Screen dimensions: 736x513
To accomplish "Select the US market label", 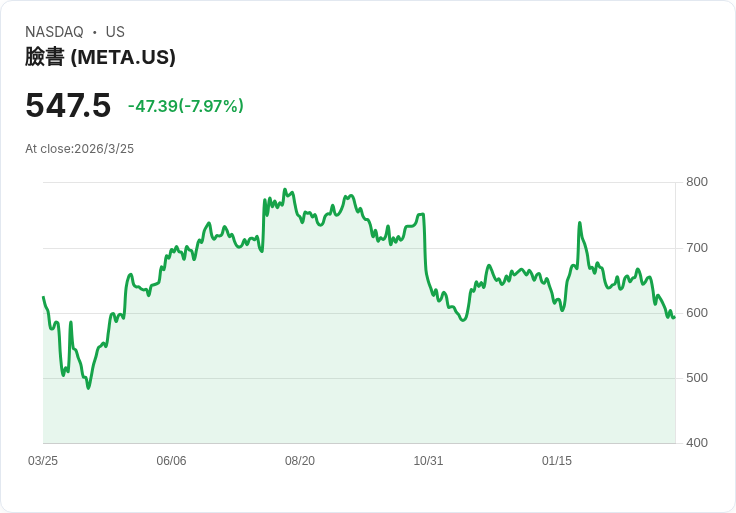I will click(115, 32).
